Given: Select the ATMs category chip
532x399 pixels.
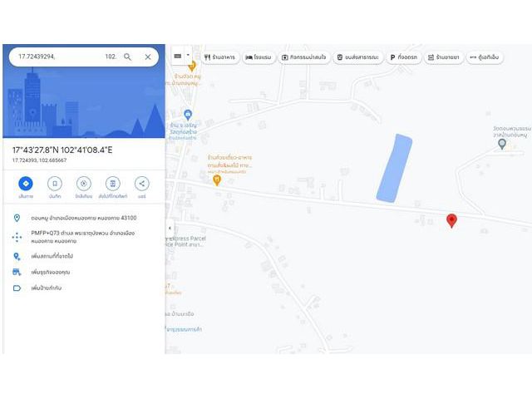Looking at the screenshot, I should (x=485, y=57).
